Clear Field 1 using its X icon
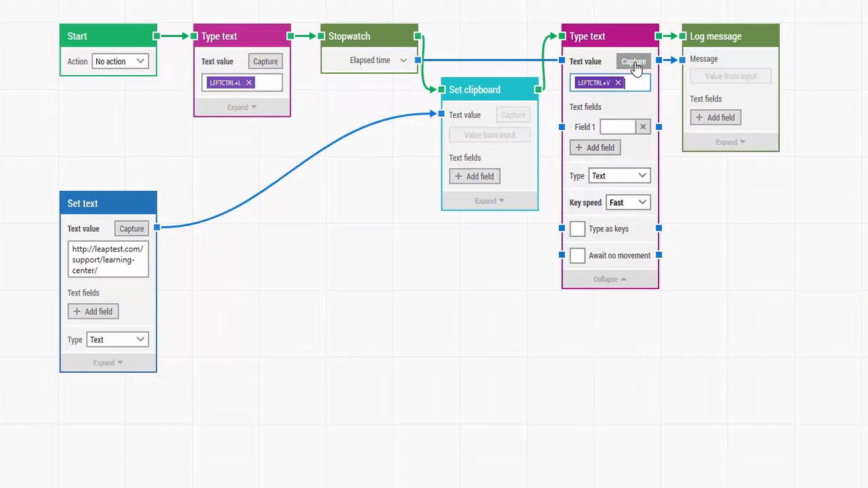The width and height of the screenshot is (868, 488). [x=643, y=127]
